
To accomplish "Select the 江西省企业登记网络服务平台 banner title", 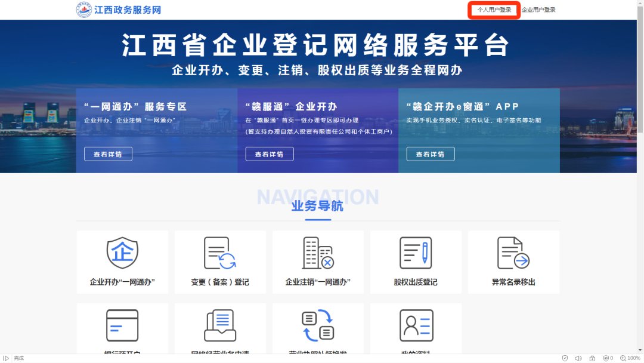I will coord(316,45).
